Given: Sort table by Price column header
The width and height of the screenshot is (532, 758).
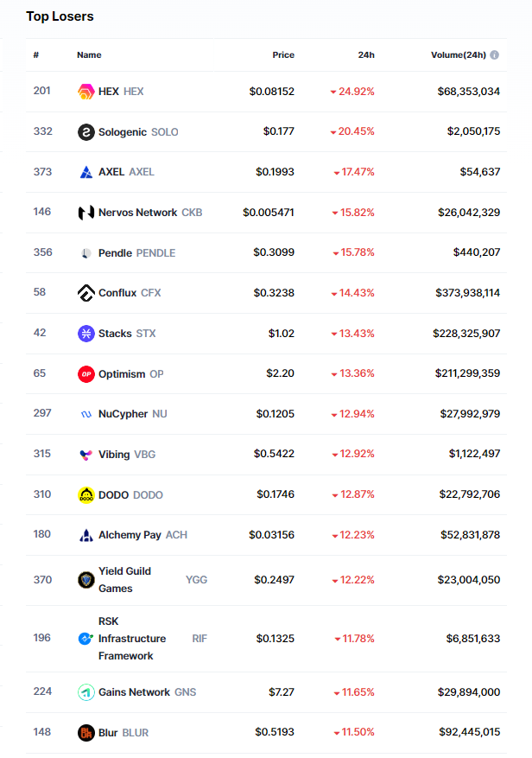Looking at the screenshot, I should point(283,55).
